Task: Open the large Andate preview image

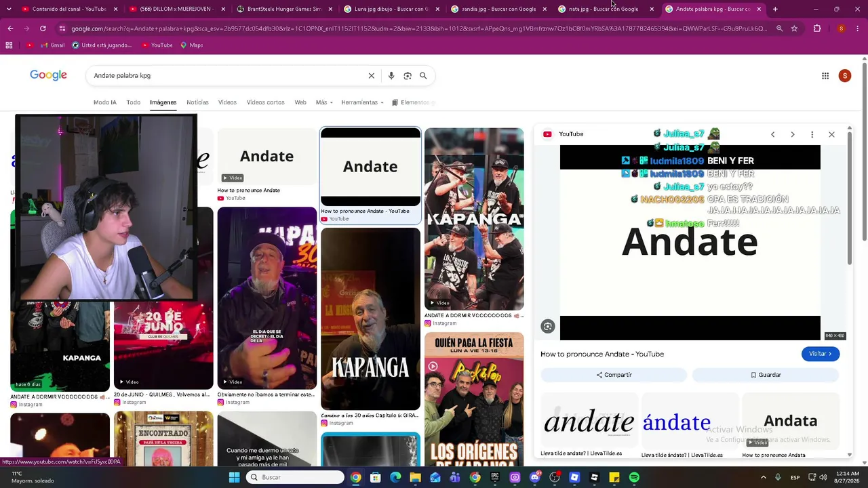Action: [x=690, y=243]
